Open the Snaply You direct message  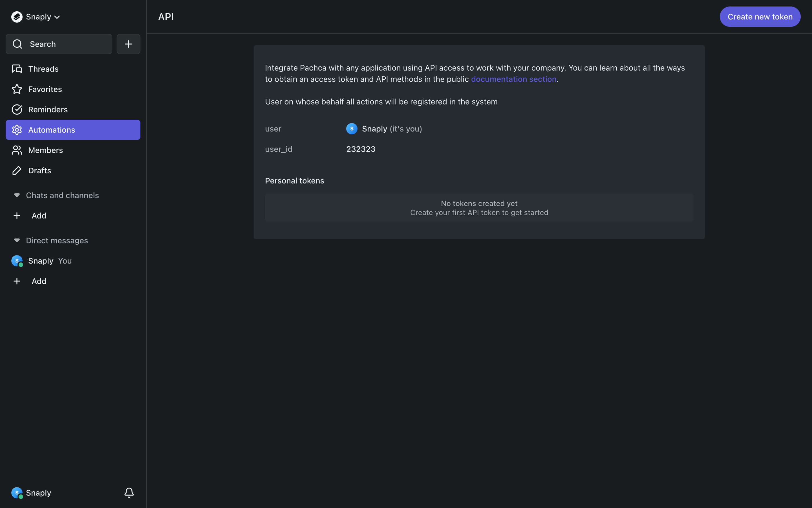tap(73, 261)
